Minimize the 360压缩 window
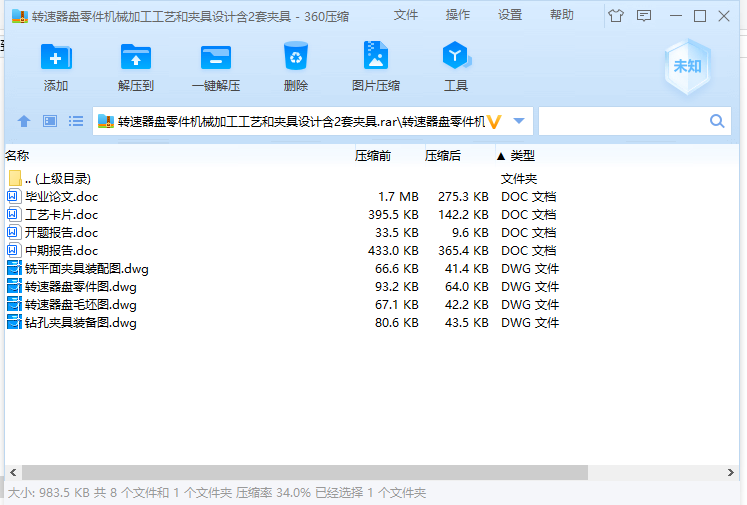Viewport: 747px width, 505px height. coord(676,16)
